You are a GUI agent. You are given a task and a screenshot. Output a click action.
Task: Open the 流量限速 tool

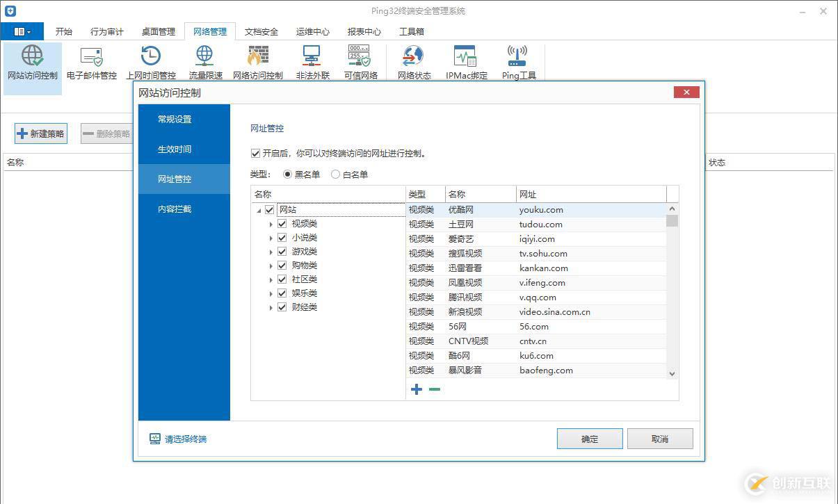(205, 63)
